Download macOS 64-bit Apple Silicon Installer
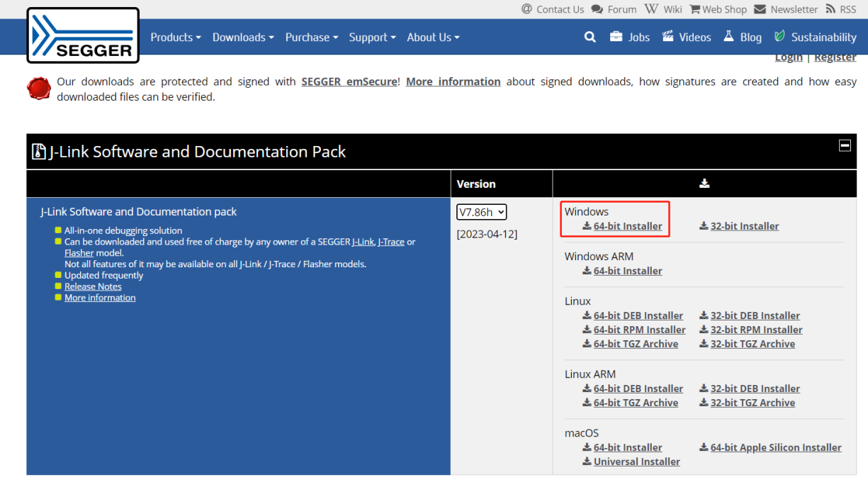The width and height of the screenshot is (868, 487). click(775, 447)
